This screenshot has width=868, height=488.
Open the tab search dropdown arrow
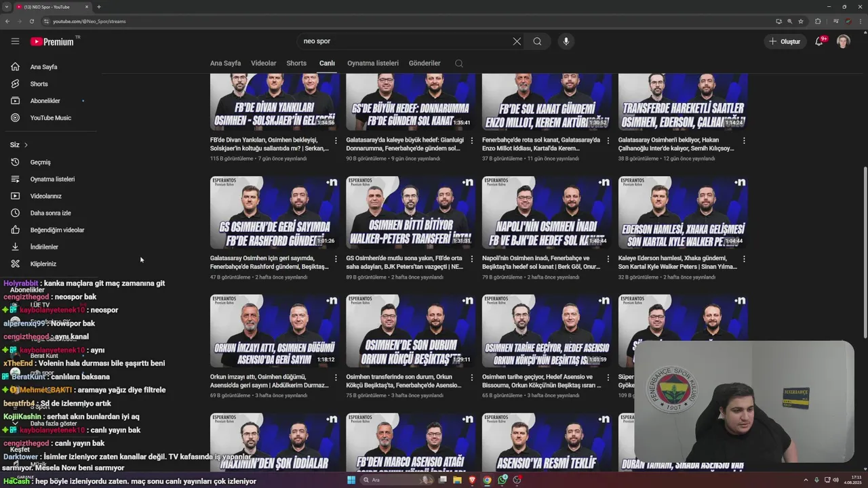click(7, 7)
